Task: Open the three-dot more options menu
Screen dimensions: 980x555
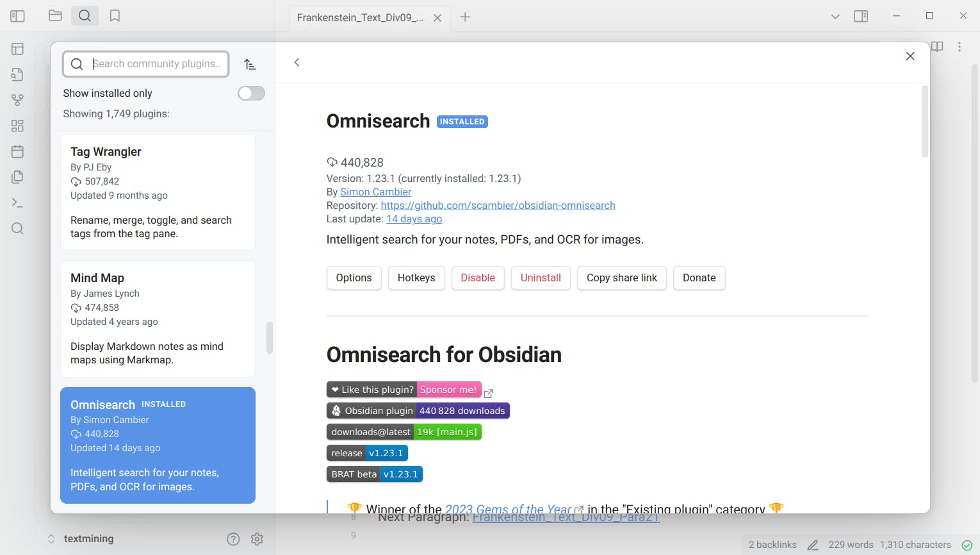Action: [x=960, y=47]
